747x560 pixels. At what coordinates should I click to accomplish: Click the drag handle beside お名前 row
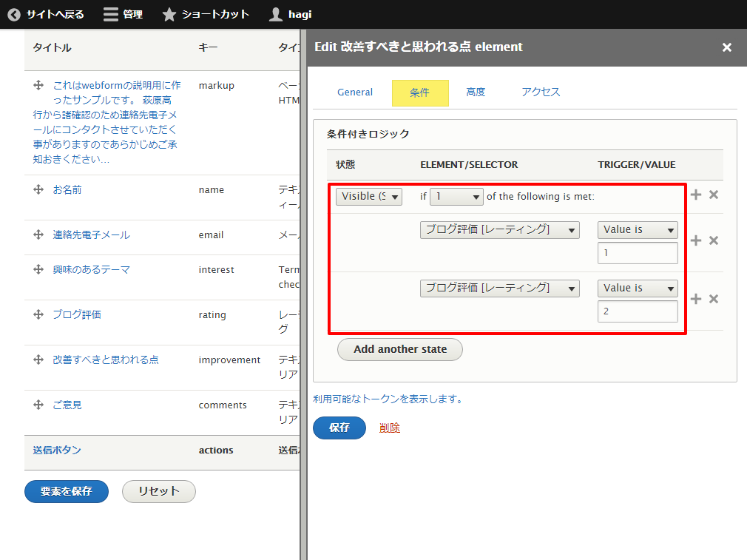click(x=38, y=190)
